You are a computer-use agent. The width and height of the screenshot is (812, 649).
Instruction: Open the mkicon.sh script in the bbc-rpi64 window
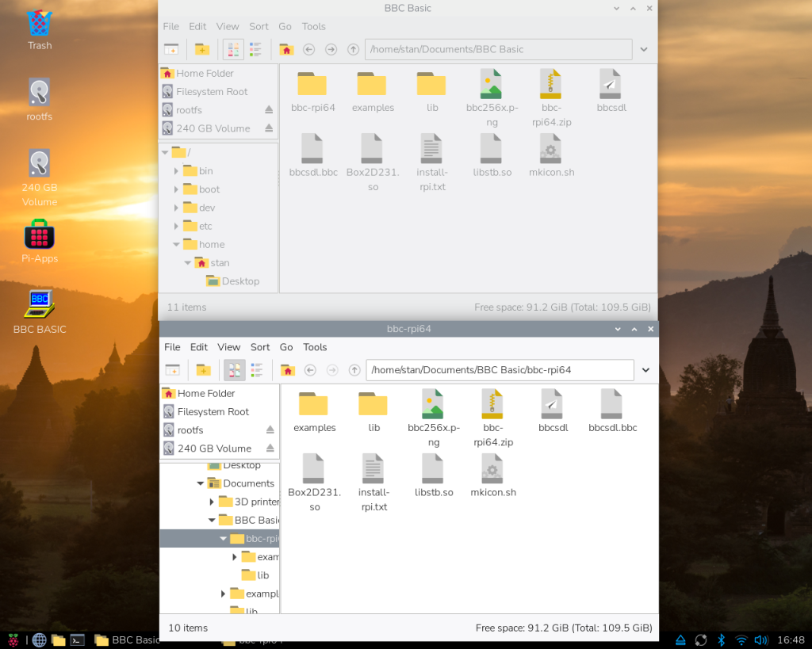pos(492,473)
